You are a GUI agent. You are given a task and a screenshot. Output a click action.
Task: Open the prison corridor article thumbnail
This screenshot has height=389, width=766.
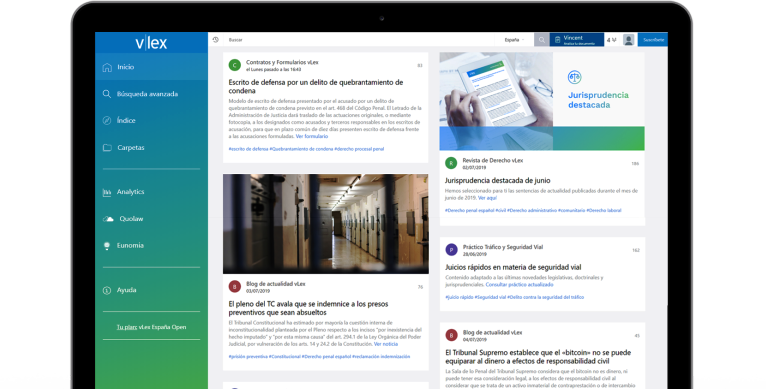click(x=326, y=224)
